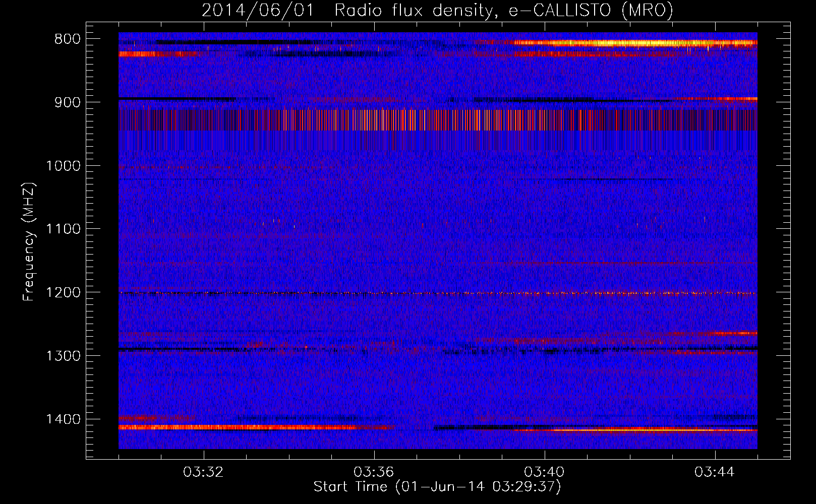Click the 'Start Time (01-Jun-14 03:29:37)' label
The width and height of the screenshot is (816, 504).
pyautogui.click(x=437, y=487)
